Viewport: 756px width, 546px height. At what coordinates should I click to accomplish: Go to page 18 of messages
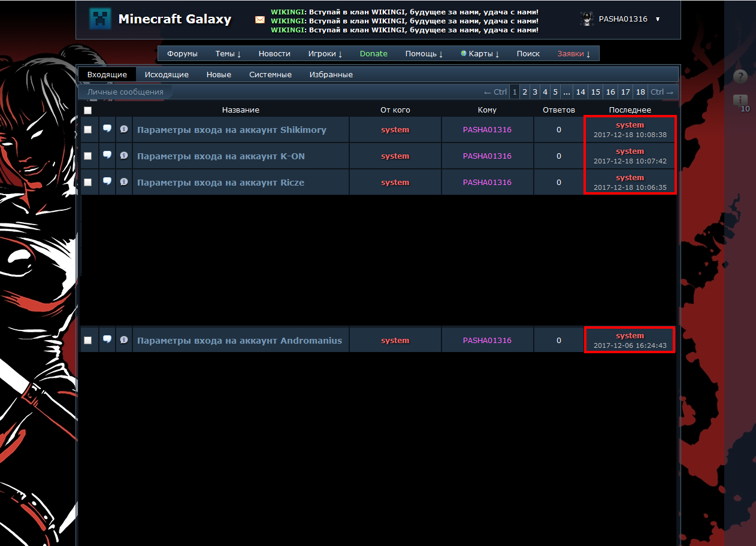coord(640,92)
